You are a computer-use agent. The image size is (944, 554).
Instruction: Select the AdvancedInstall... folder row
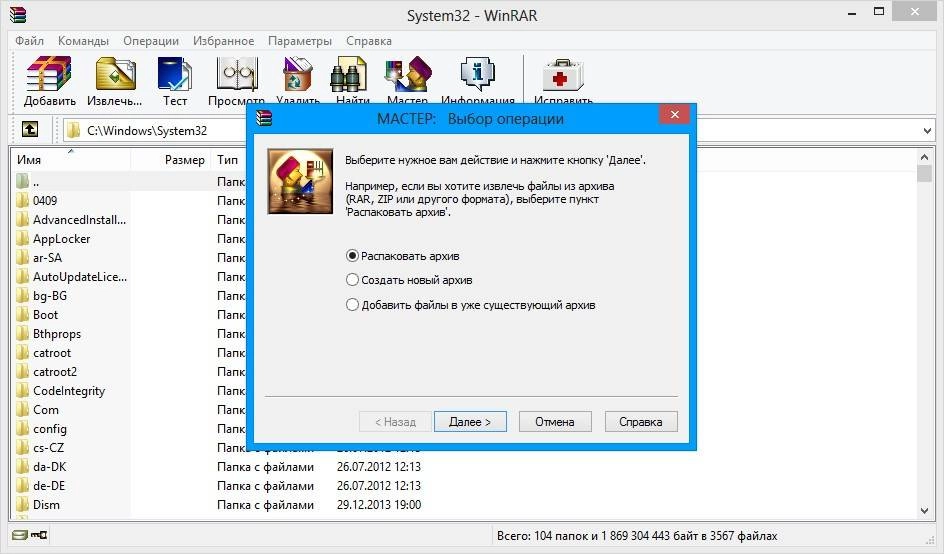click(x=129, y=220)
